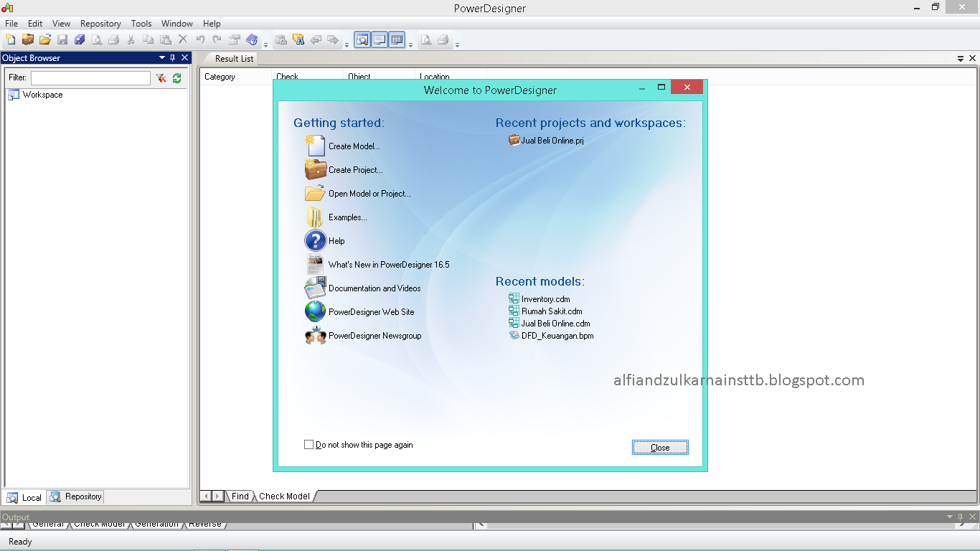Open Create Model from the welcome dialog
Screen dimensions: 980x551
point(354,146)
